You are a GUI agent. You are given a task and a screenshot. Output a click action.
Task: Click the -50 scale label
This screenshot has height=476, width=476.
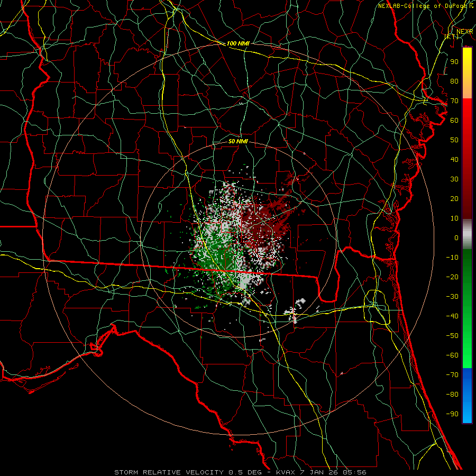[x=452, y=336]
